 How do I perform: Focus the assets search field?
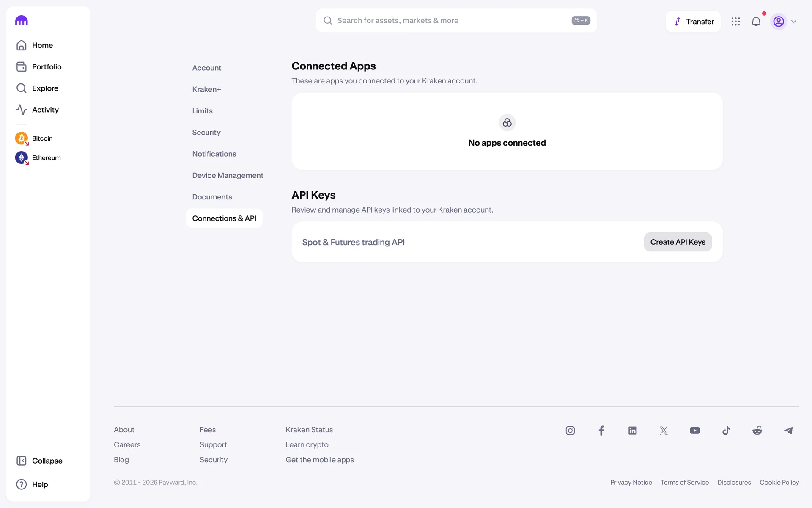click(453, 21)
